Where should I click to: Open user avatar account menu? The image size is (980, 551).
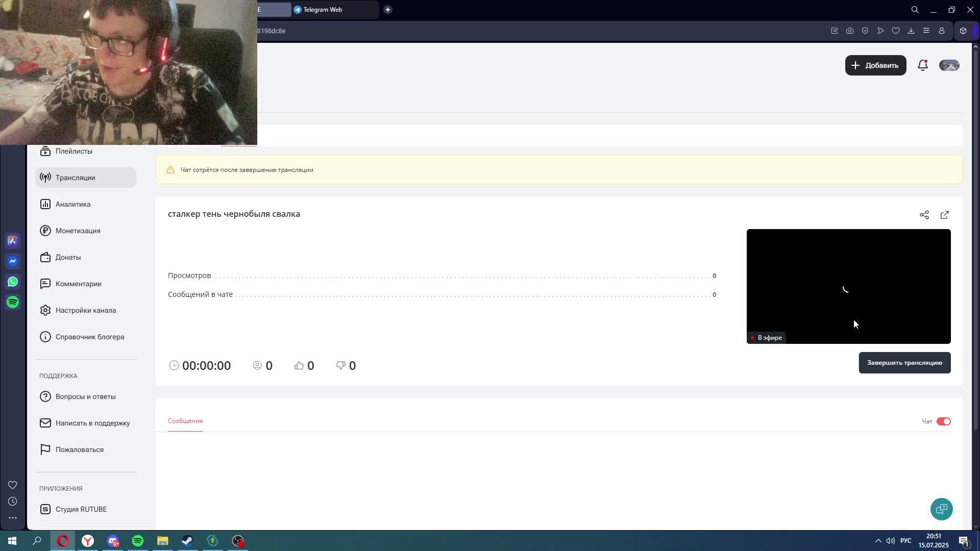coord(949,65)
